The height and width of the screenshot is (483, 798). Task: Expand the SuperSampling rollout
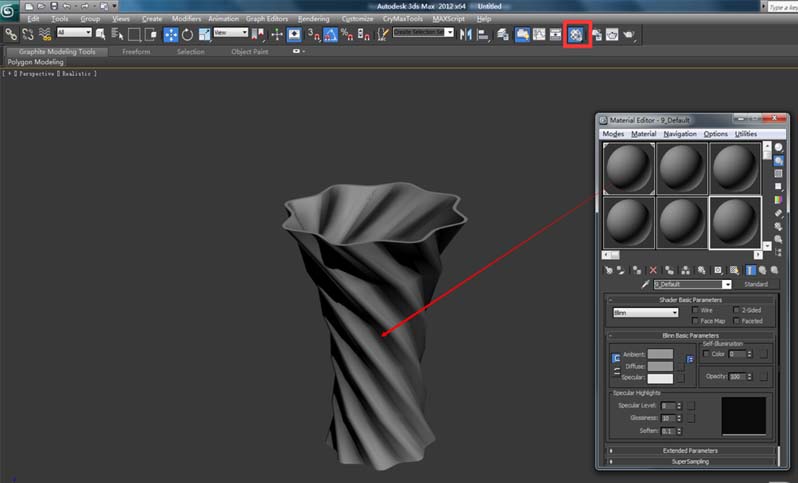click(689, 462)
